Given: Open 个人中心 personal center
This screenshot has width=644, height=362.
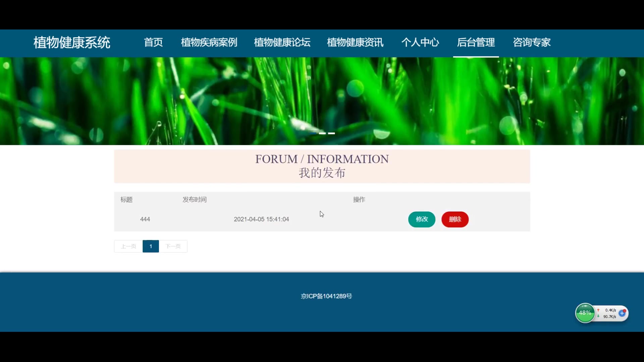Looking at the screenshot, I should pos(420,43).
